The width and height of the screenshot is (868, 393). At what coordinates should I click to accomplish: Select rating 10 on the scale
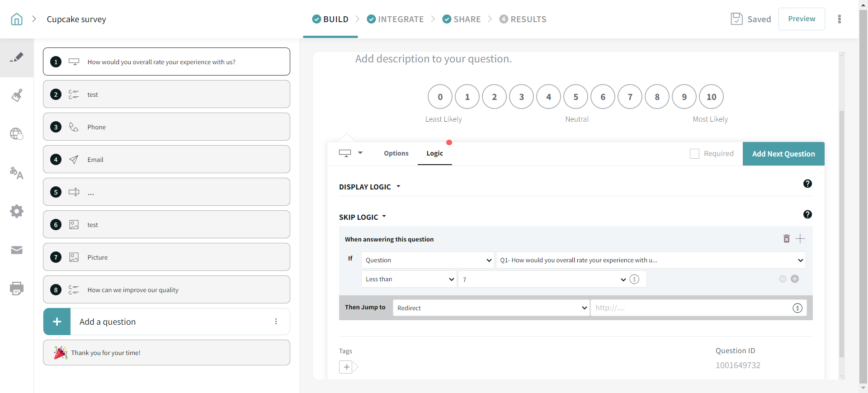point(711,97)
